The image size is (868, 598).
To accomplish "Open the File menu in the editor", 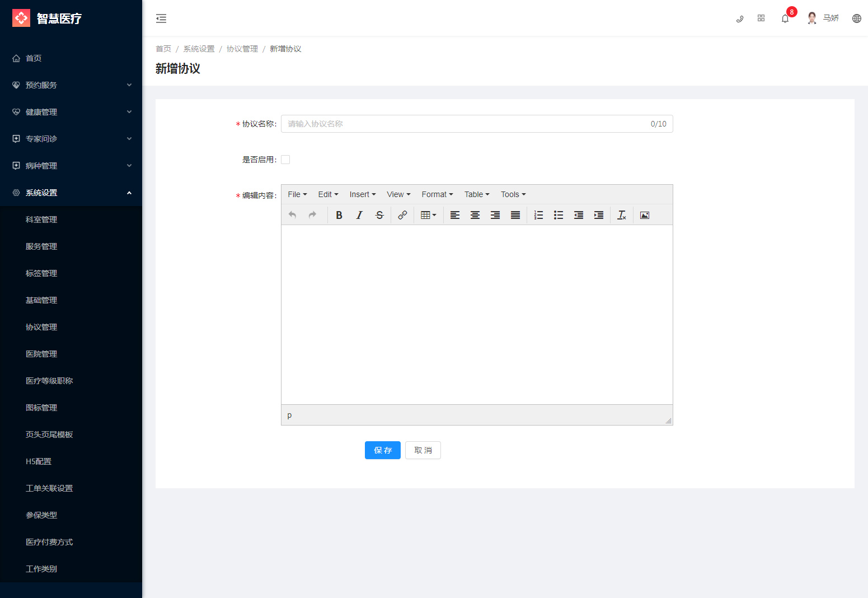I will click(297, 194).
